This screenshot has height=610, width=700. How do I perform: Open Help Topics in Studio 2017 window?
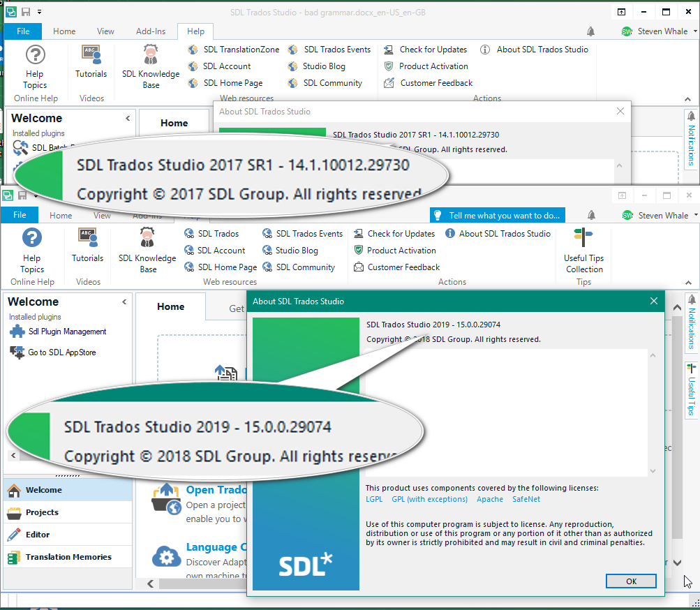click(36, 67)
